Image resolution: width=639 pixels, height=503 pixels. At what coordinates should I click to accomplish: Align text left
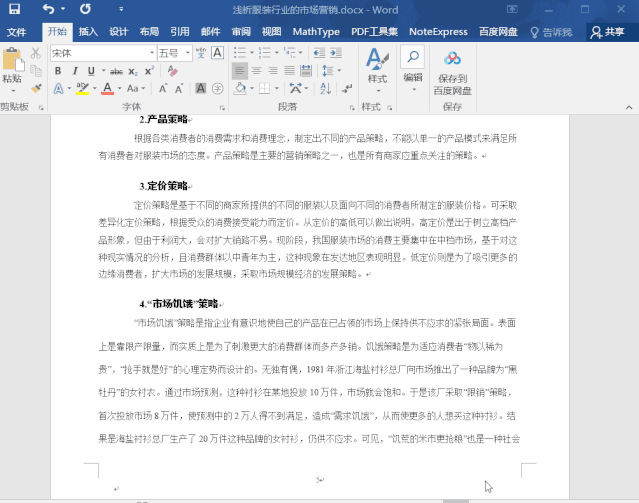pos(240,71)
